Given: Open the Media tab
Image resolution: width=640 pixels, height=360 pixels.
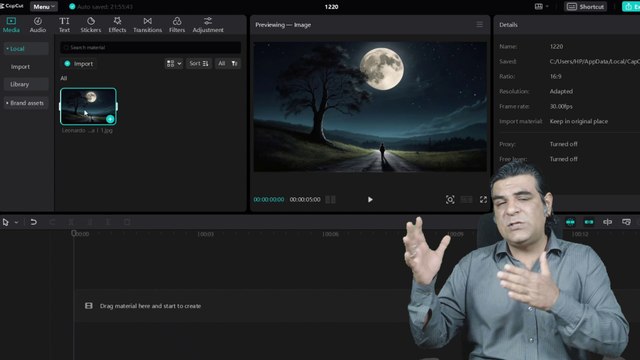Looking at the screenshot, I should coord(11,24).
